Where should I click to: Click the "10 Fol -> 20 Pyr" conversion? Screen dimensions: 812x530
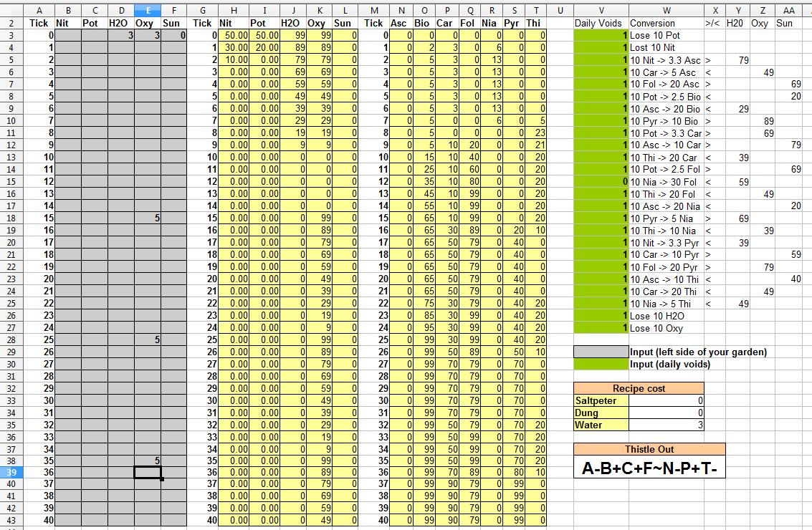(667, 267)
